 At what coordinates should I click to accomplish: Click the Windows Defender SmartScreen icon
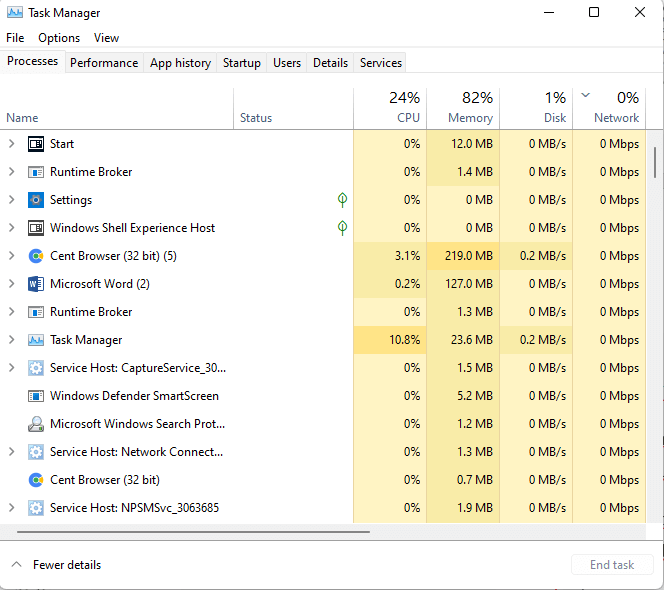coord(36,396)
